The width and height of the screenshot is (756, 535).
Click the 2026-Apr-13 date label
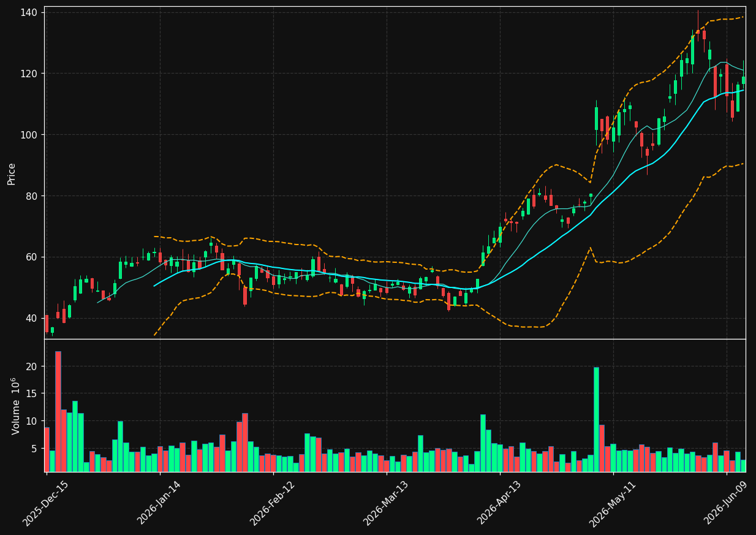pyautogui.click(x=499, y=503)
